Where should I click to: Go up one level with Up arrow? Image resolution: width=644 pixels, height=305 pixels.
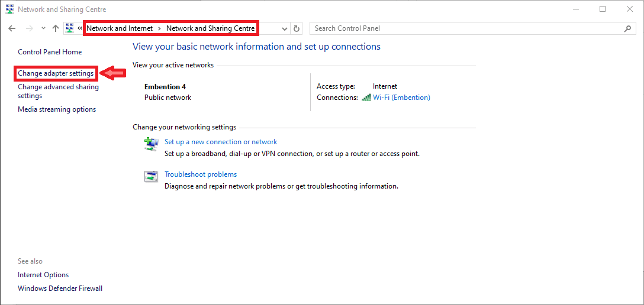pos(56,28)
